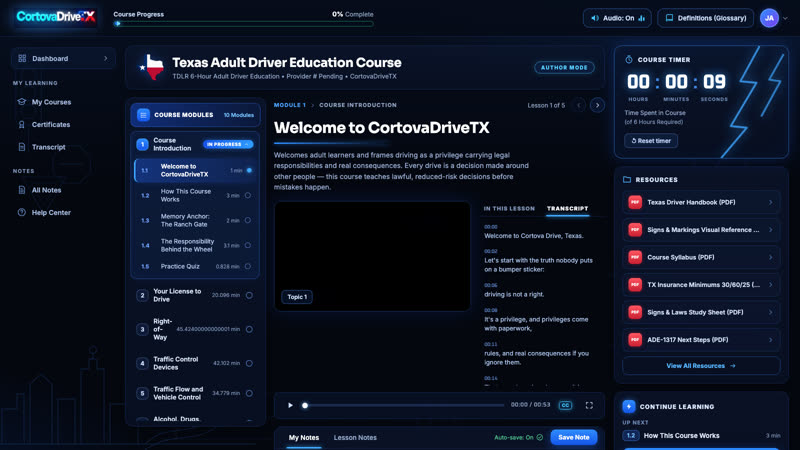Toggle closed captions CC button

point(565,405)
